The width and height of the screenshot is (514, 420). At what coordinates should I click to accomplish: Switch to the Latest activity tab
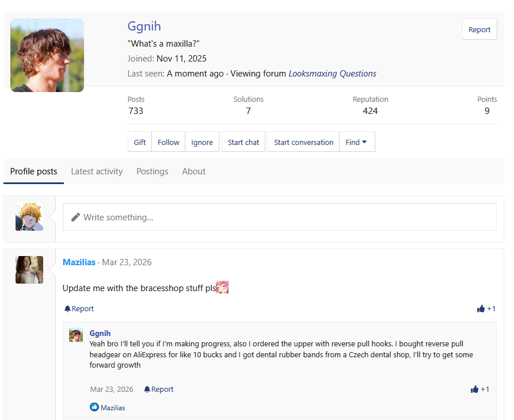tap(97, 171)
